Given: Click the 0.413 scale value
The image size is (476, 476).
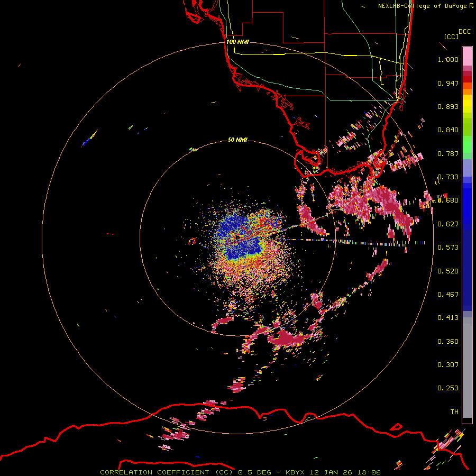Looking at the screenshot, I should pos(448,318).
